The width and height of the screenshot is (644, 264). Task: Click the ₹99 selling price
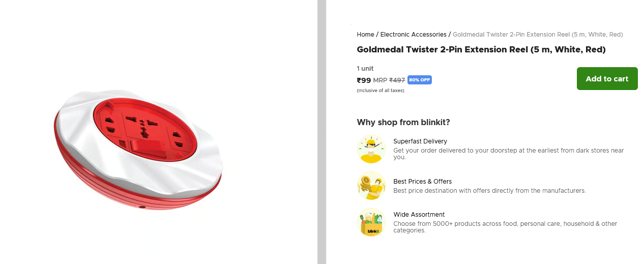click(x=364, y=80)
